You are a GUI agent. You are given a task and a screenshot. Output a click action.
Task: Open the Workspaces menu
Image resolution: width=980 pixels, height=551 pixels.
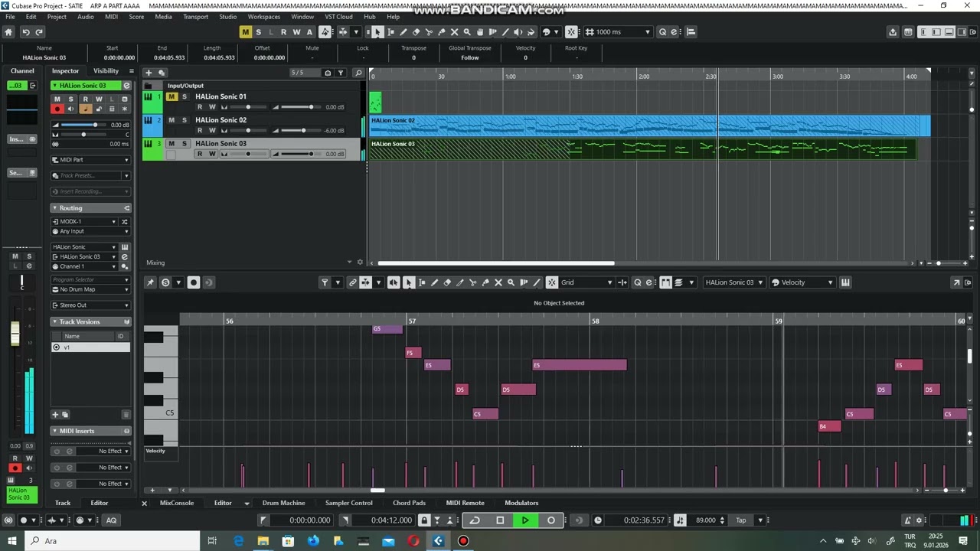click(x=263, y=17)
